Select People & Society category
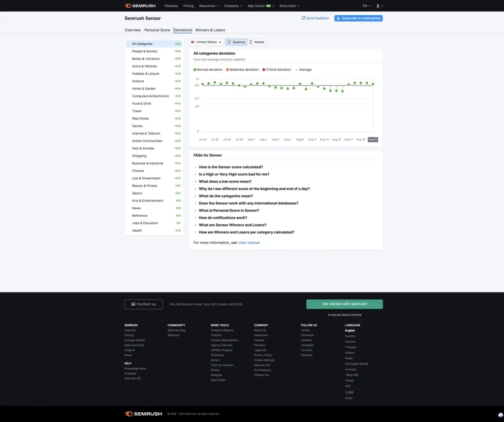Image resolution: width=504 pixels, height=422 pixels. coord(154,51)
